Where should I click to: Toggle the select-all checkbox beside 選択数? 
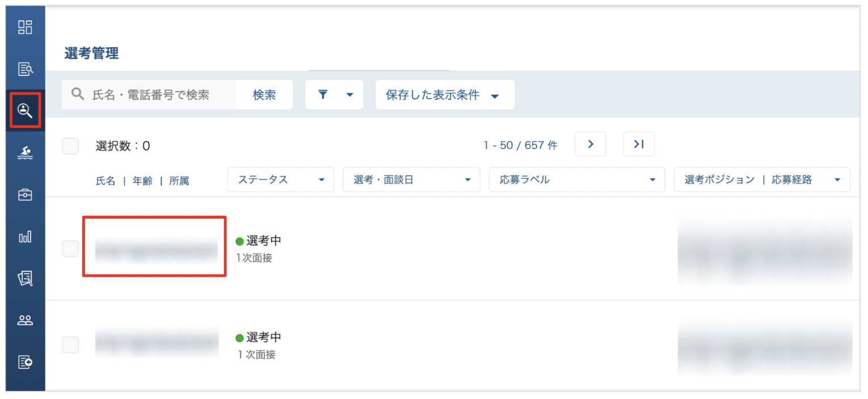pyautogui.click(x=70, y=146)
